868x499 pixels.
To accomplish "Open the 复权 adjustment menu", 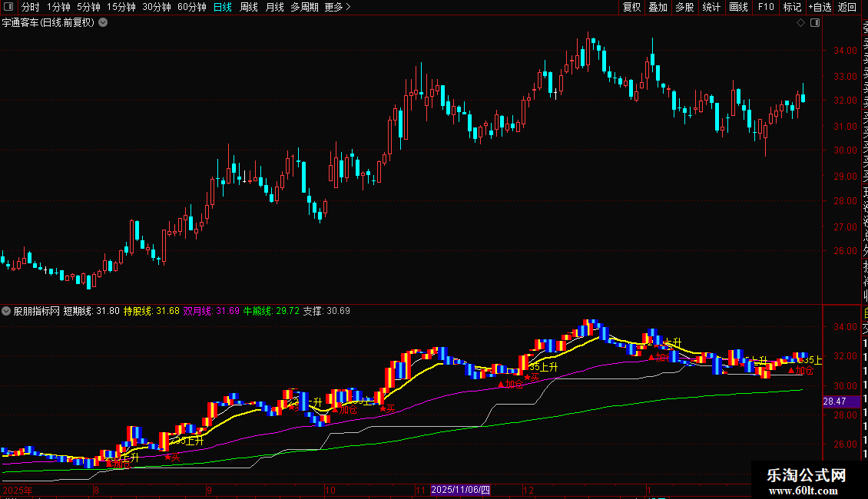I will [631, 8].
